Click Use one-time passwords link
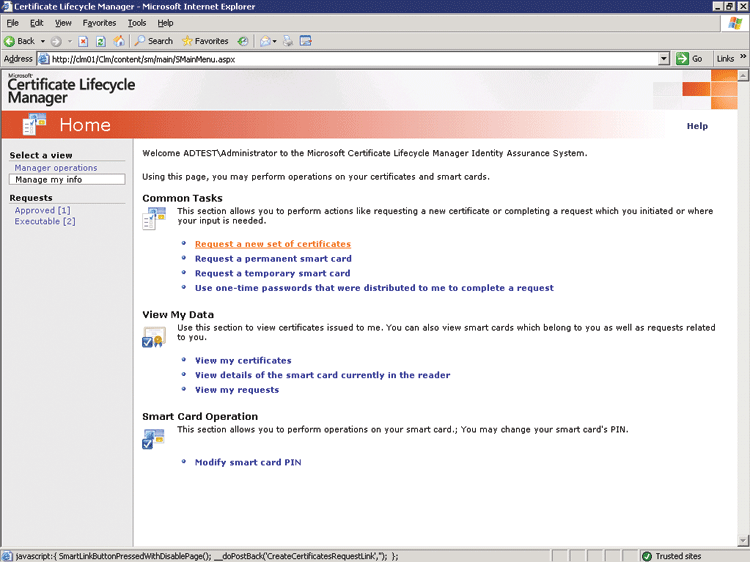The height and width of the screenshot is (562, 750). (374, 288)
